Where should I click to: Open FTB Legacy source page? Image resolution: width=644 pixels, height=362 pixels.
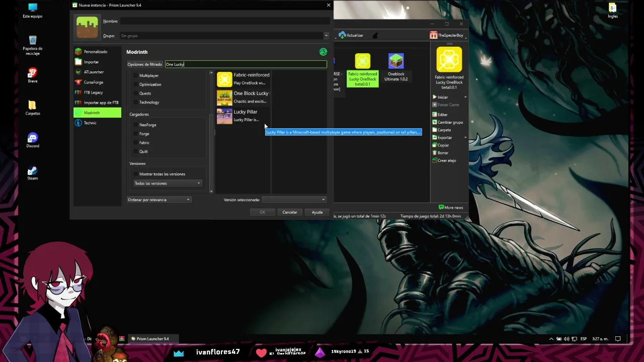point(97,93)
